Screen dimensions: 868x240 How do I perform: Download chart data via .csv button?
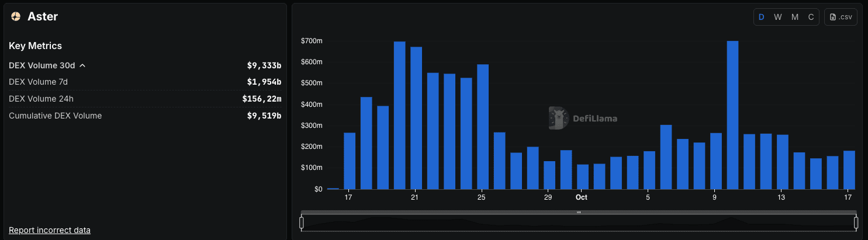point(841,17)
